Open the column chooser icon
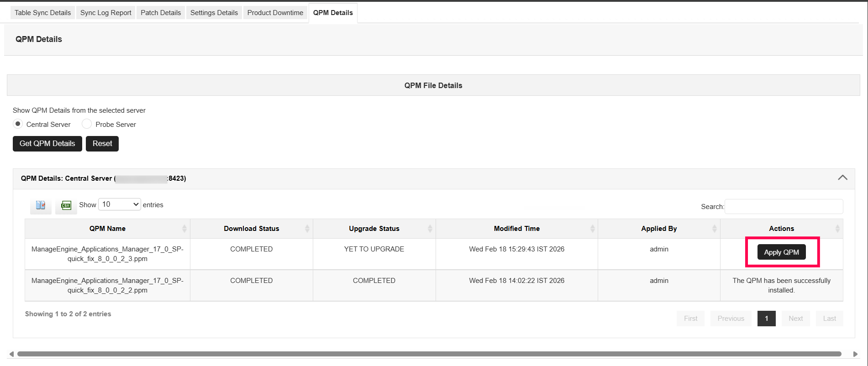The height and width of the screenshot is (366, 868). [41, 205]
